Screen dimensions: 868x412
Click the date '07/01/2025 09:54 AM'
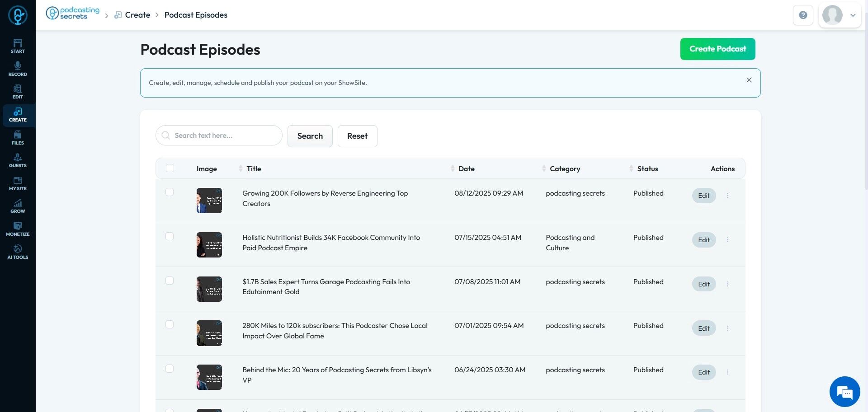(489, 326)
